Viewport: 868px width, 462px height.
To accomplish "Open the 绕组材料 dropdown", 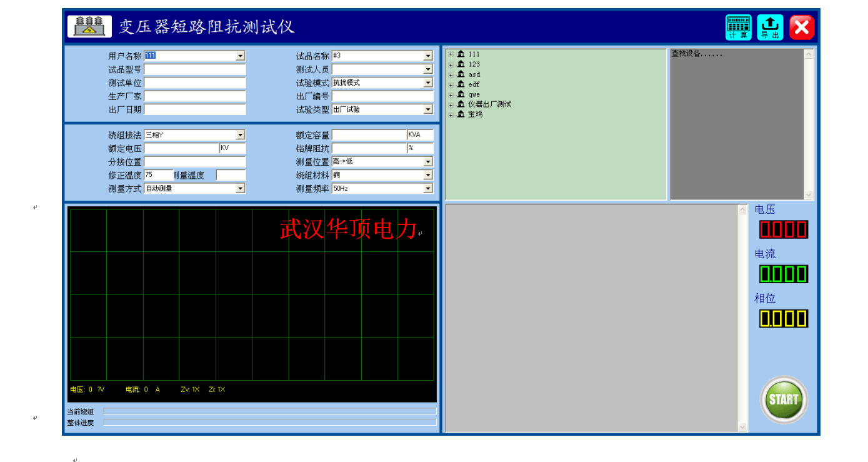I will point(428,175).
